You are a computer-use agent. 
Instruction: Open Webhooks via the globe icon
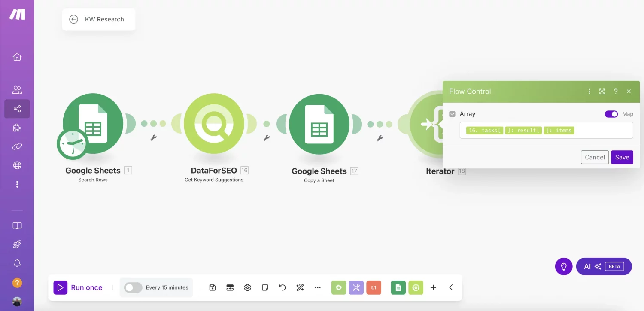(x=17, y=165)
